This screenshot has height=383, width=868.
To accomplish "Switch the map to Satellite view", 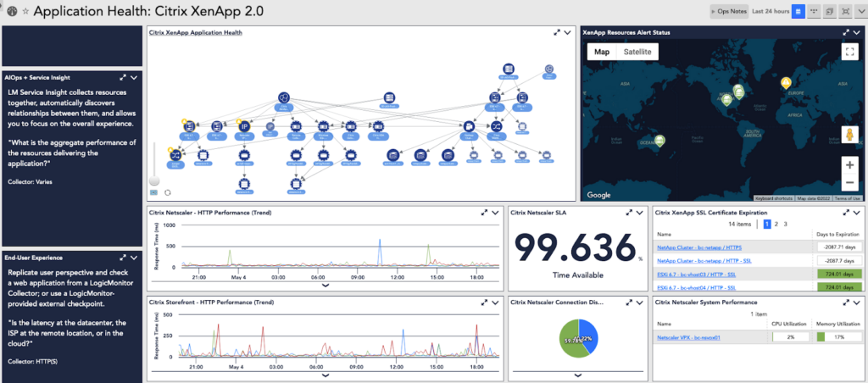I will pyautogui.click(x=637, y=52).
